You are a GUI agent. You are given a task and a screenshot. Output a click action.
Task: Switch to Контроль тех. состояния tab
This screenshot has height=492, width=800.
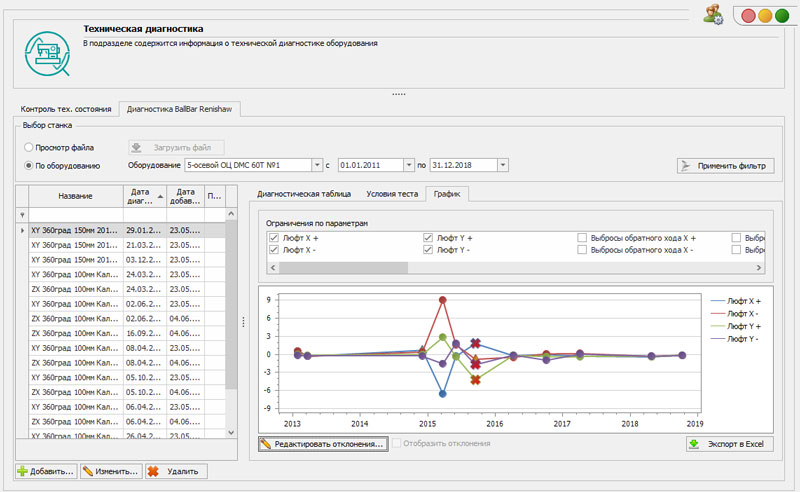pos(66,108)
